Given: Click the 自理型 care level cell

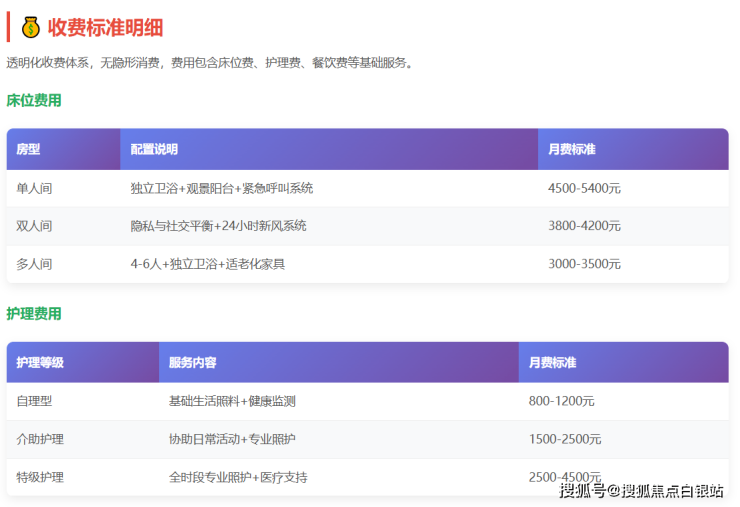Looking at the screenshot, I should (34, 401).
